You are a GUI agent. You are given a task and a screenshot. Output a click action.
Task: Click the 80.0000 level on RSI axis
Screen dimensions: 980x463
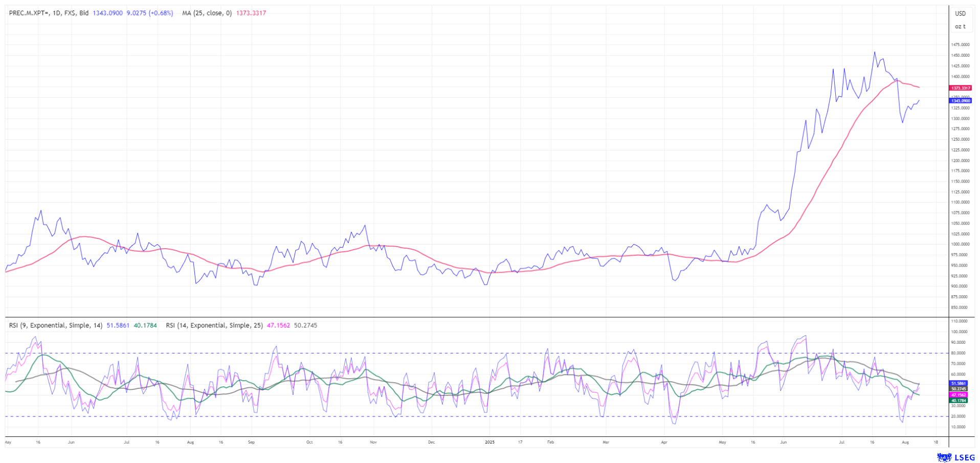coord(959,353)
